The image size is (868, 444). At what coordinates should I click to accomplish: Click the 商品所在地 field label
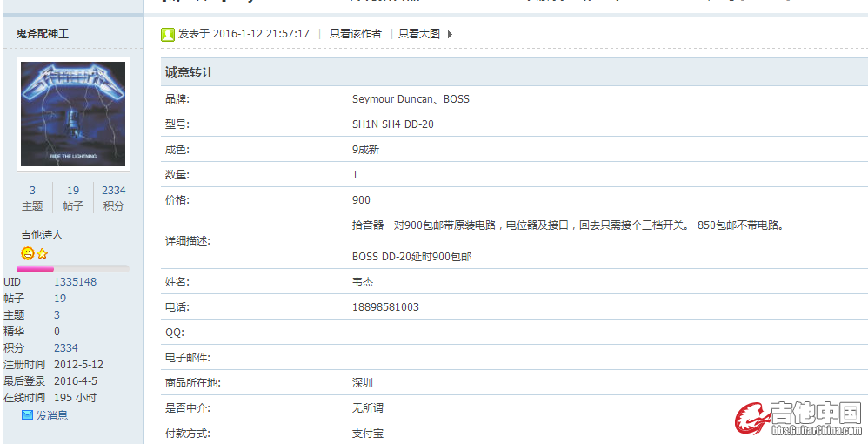coord(192,383)
